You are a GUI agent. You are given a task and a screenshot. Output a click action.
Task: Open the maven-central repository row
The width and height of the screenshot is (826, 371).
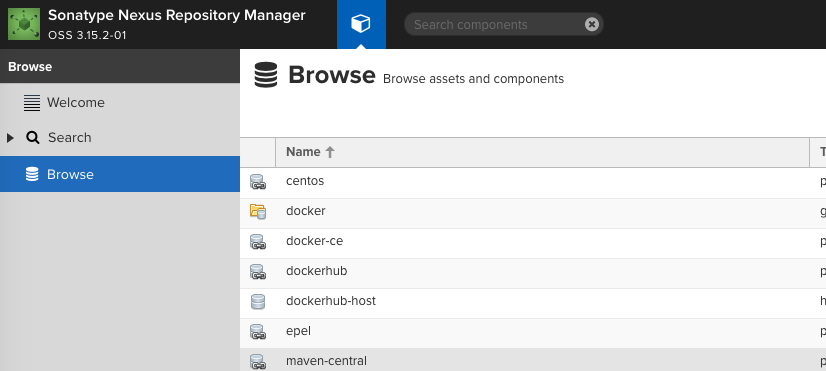(x=533, y=360)
